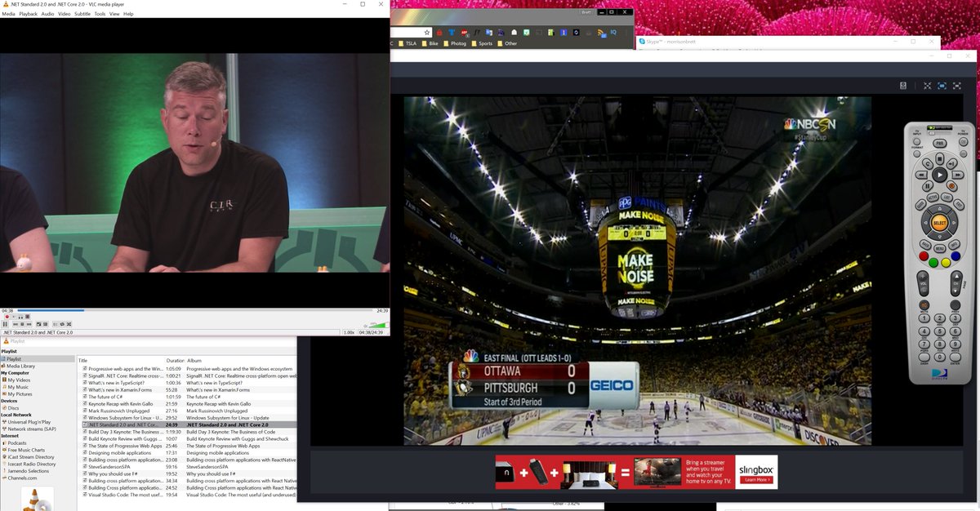
Task: Open the VLC Subtitle menu
Action: tap(82, 14)
